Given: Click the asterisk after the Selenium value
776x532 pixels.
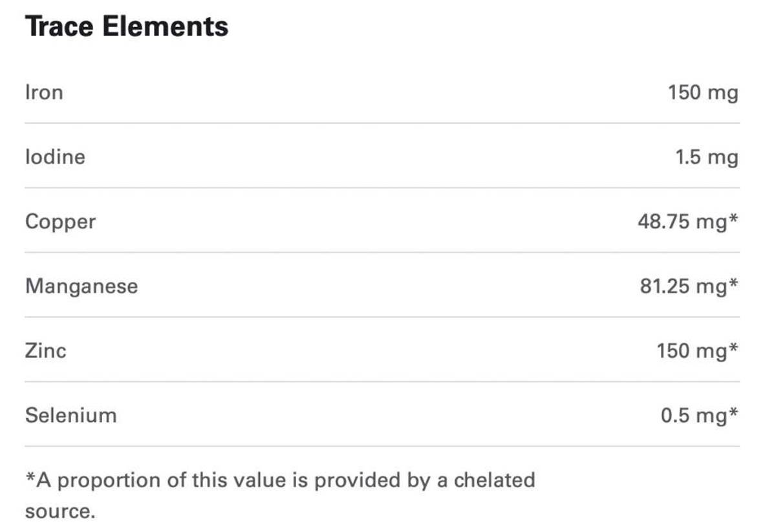Looking at the screenshot, I should (x=733, y=413).
